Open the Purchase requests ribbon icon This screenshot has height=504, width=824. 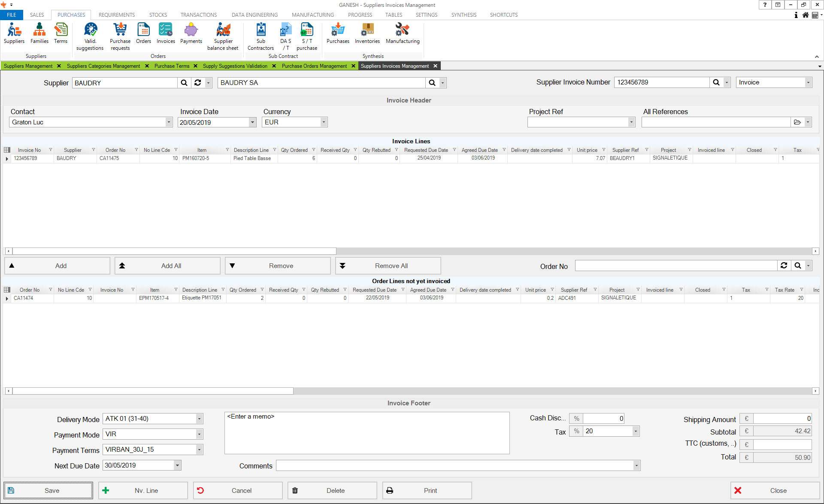(x=120, y=36)
